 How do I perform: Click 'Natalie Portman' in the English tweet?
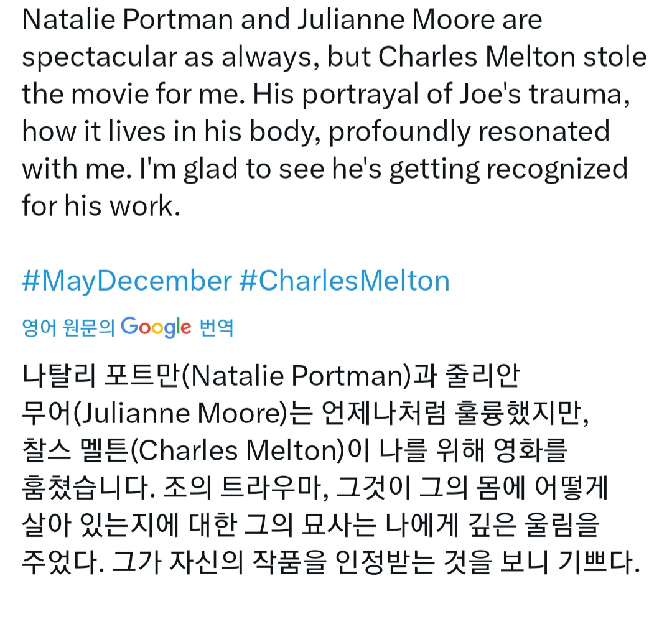pos(126,20)
